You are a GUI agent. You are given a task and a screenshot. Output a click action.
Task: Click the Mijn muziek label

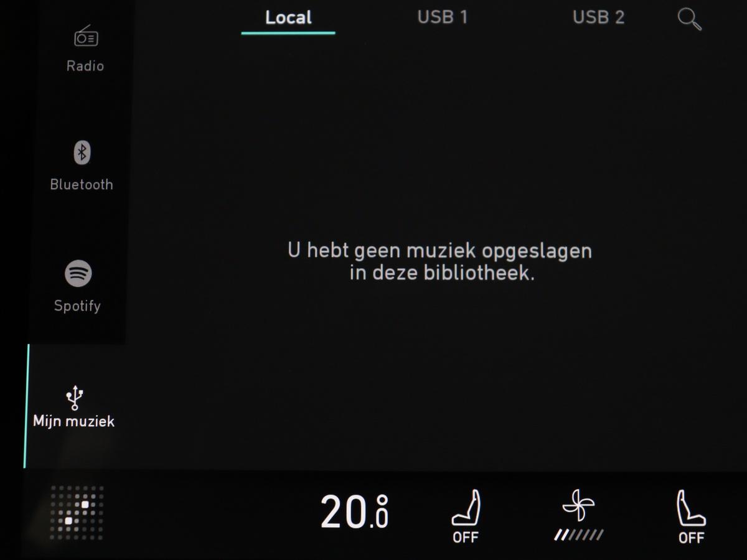pos(74,421)
